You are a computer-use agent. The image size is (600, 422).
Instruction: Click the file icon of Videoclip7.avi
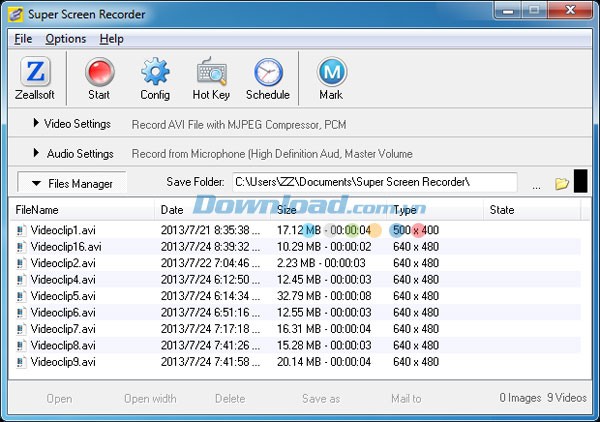point(21,329)
